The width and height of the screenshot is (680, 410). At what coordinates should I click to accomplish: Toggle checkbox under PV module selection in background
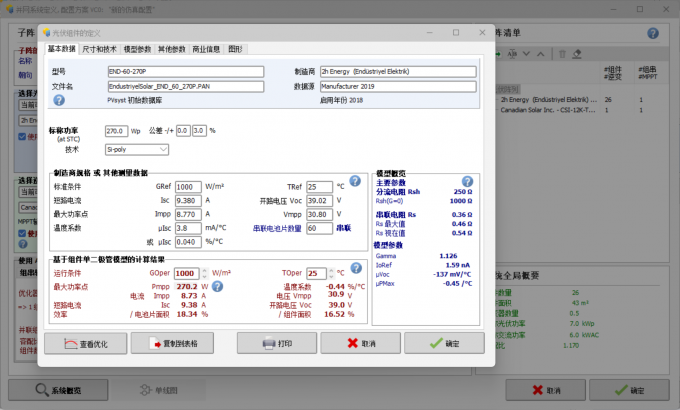pos(22,136)
